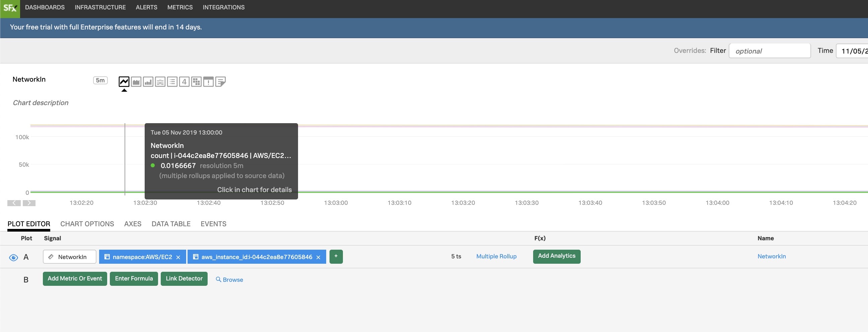This screenshot has height=332, width=868.
Task: Select the line chart type icon
Action: (x=124, y=81)
